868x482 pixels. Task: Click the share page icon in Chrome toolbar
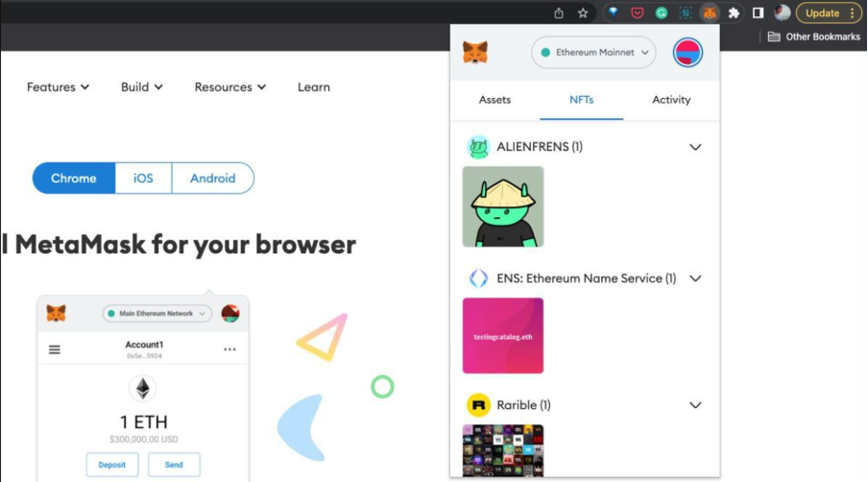click(559, 12)
